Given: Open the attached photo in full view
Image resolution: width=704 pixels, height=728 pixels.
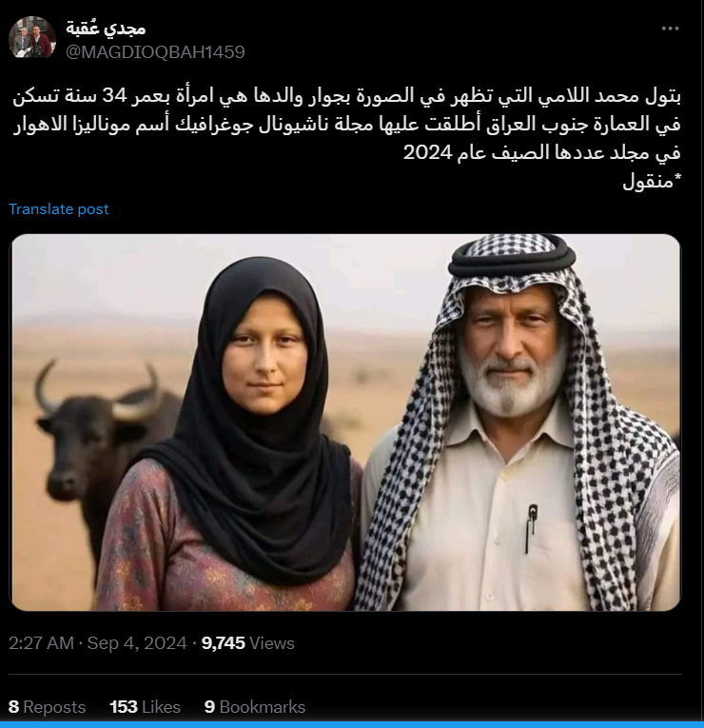Looking at the screenshot, I should 345,422.
